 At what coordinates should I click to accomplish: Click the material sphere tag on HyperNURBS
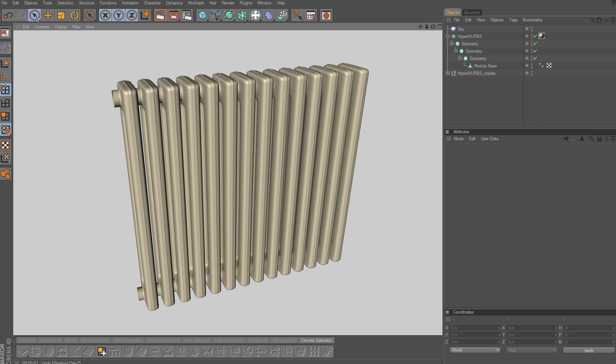542,36
